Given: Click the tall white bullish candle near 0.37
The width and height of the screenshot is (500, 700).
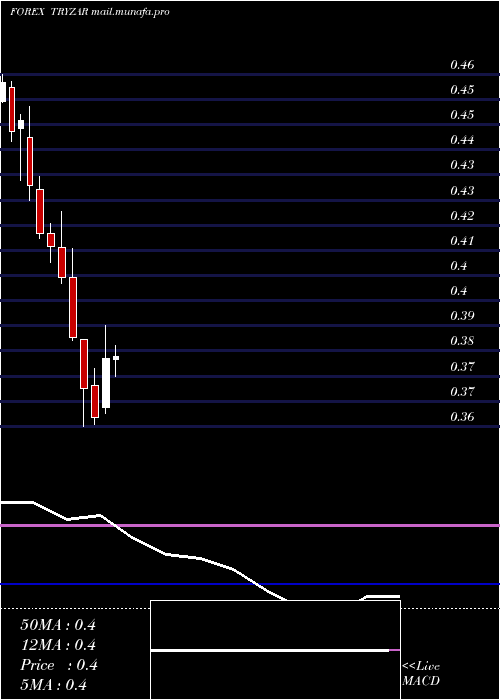Looking at the screenshot, I should click(x=106, y=383).
